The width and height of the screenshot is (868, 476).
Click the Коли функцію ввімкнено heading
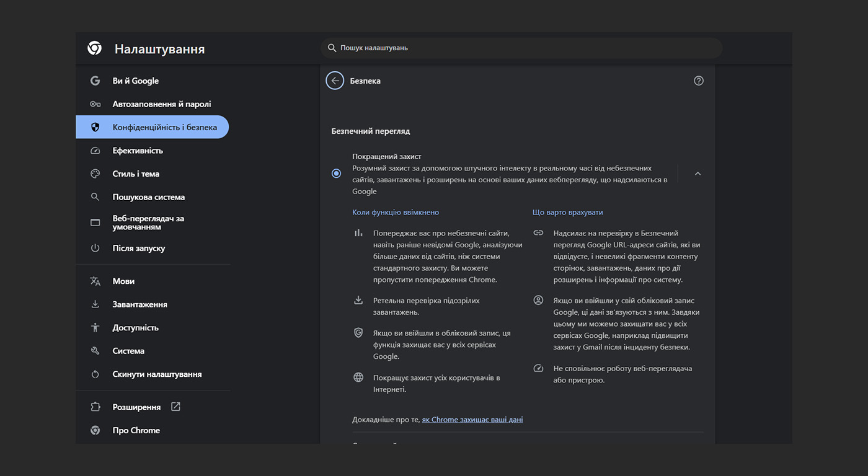(396, 212)
